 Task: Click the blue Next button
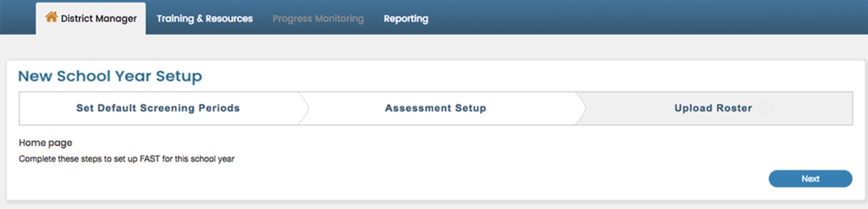pos(810,179)
